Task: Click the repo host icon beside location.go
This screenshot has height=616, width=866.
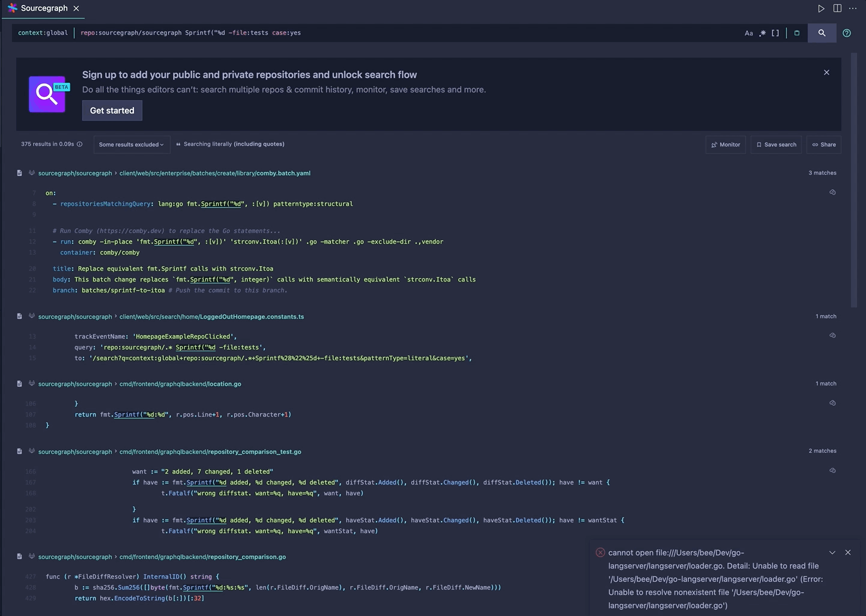Action: click(x=32, y=384)
